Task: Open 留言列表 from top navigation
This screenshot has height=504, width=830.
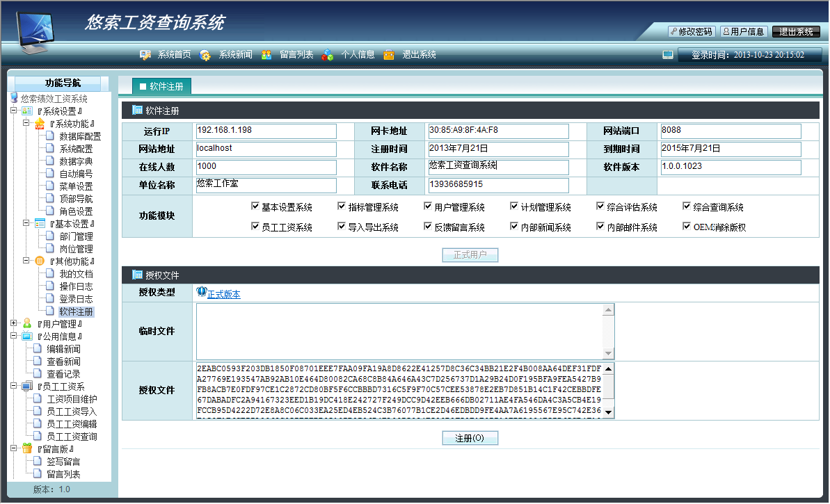Action: click(296, 55)
